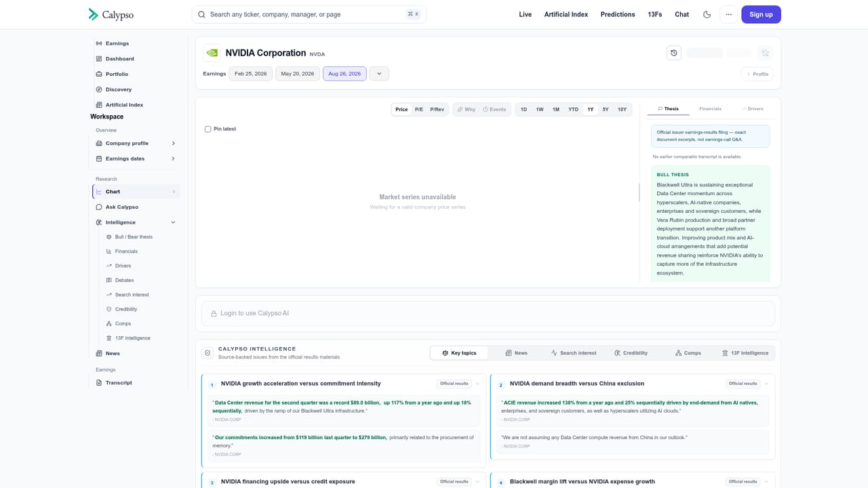Select the YTD time range
868x488 pixels.
573,109
